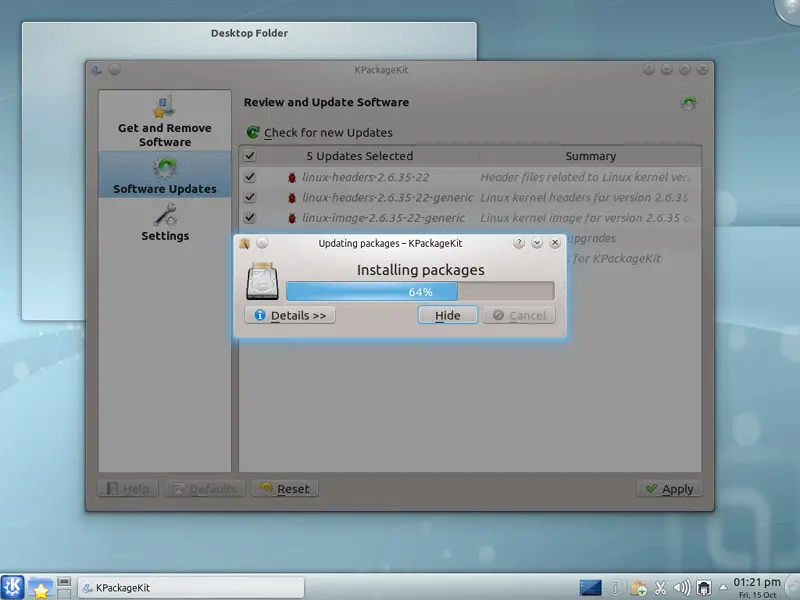Click the bug icon beside linux-headers-2.6.35-22-generic
This screenshot has width=800, height=600.
click(x=292, y=198)
